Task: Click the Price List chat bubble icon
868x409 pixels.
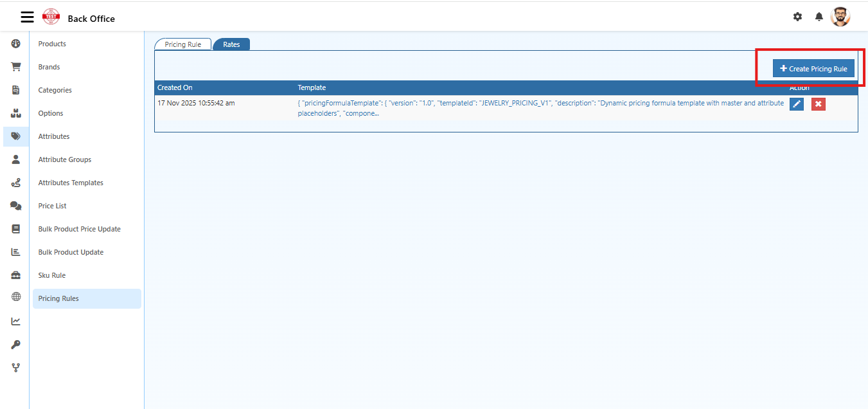Action: (15, 205)
